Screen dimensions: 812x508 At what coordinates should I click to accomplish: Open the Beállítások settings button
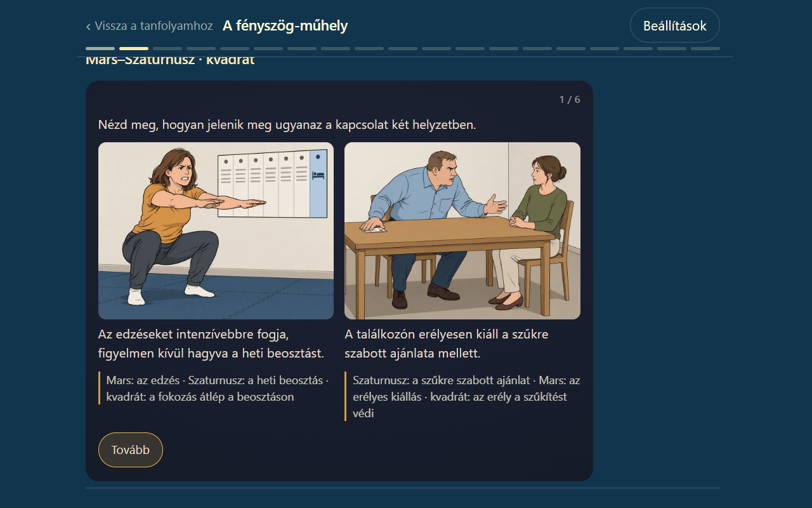point(675,26)
